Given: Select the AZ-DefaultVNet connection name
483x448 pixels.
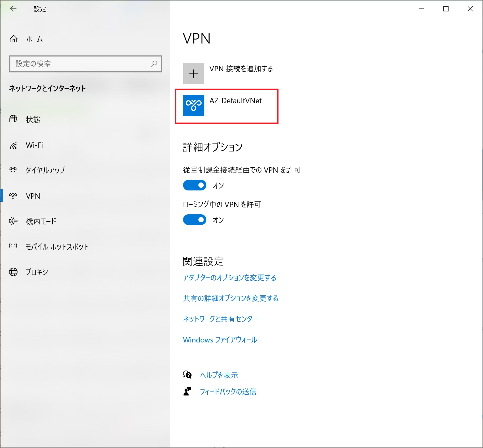Looking at the screenshot, I should point(236,101).
